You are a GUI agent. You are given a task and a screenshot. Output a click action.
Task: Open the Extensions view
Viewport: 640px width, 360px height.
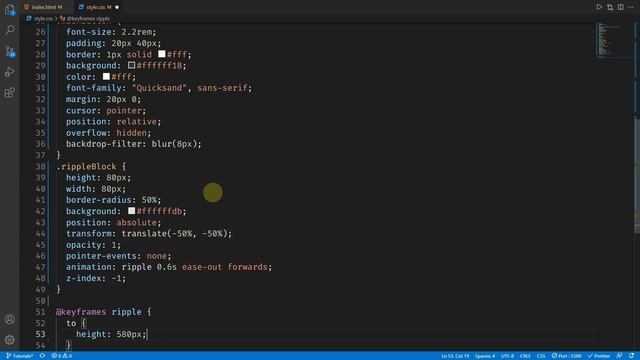click(x=10, y=93)
